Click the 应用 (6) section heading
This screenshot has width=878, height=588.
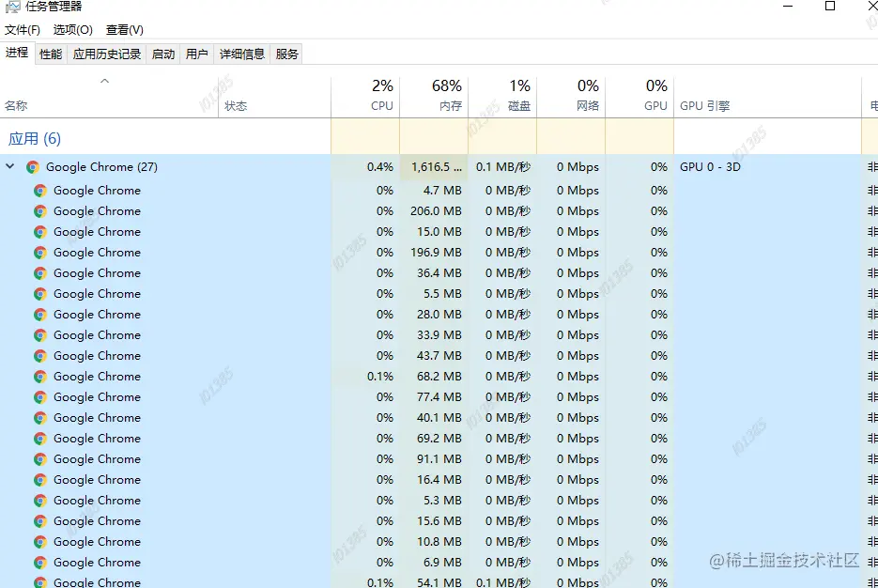tap(35, 138)
